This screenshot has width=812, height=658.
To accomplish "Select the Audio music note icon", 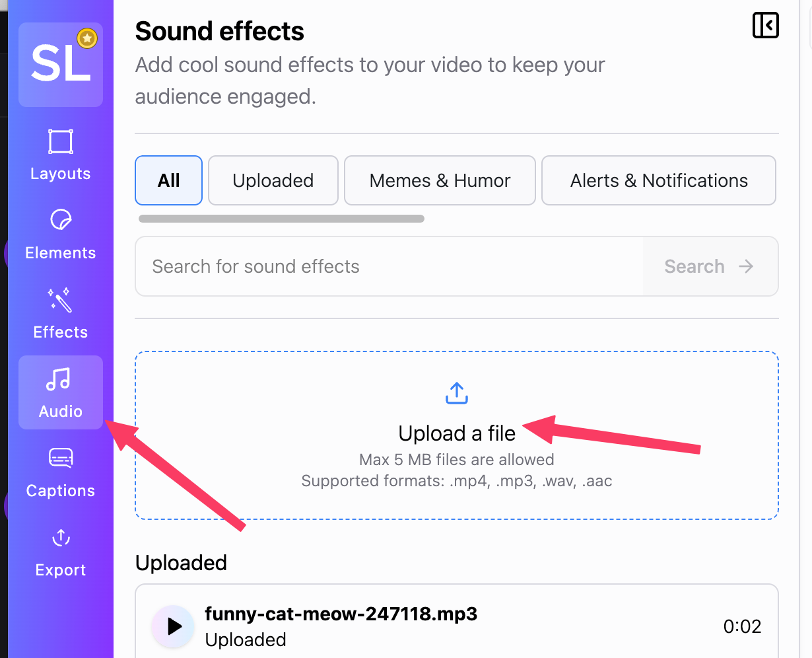I will [59, 379].
